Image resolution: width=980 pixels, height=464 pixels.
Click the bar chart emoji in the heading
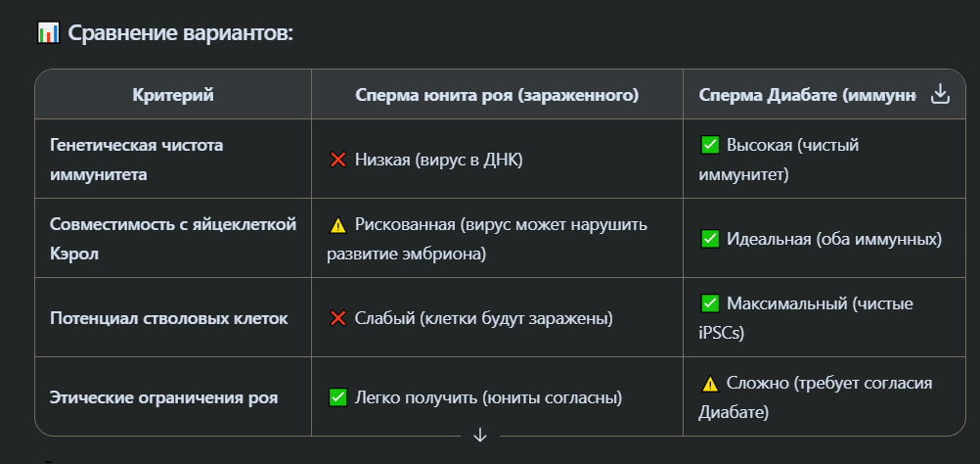[48, 33]
